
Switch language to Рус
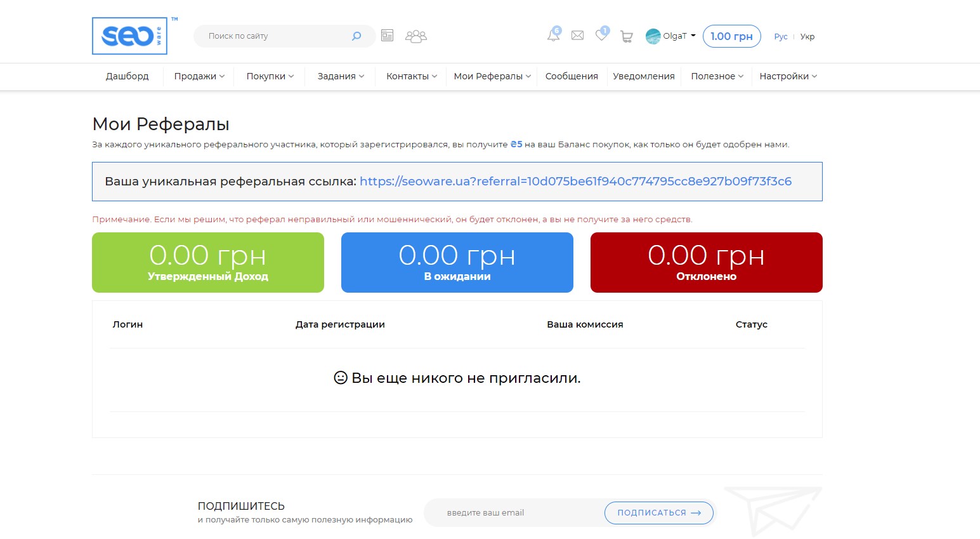point(781,37)
